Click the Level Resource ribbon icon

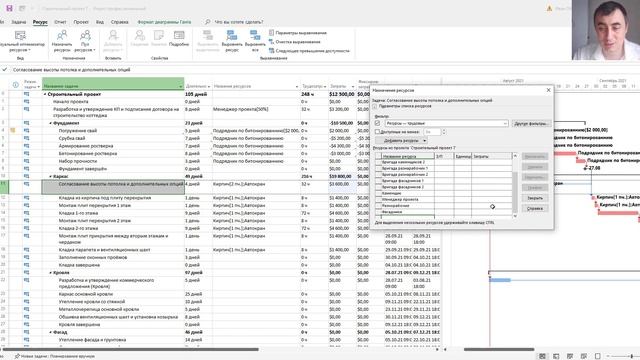pos(232,36)
